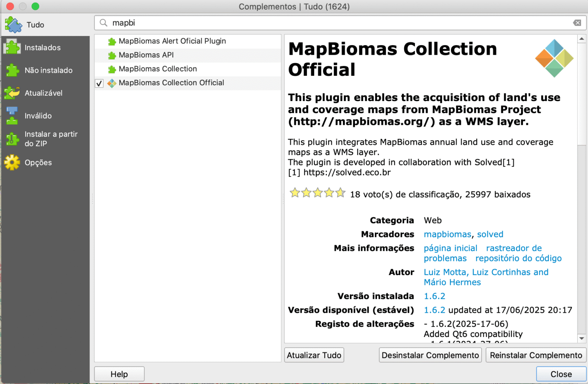Open the Não instalado plugins icon
The image size is (588, 384).
click(x=12, y=70)
